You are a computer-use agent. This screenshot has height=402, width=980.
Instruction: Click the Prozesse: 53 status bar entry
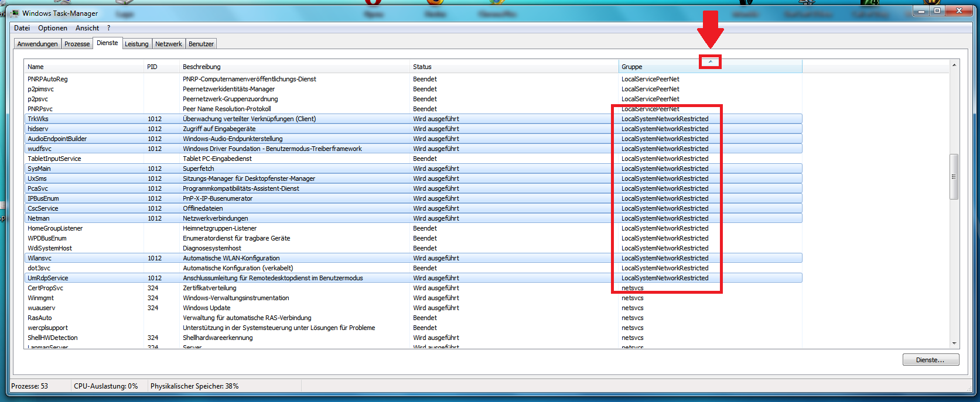point(30,386)
